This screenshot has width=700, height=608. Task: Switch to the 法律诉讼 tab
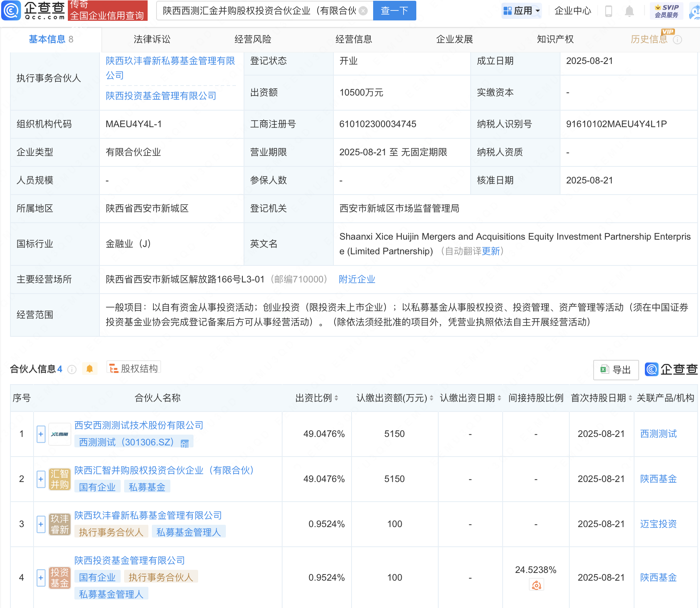pos(152,39)
